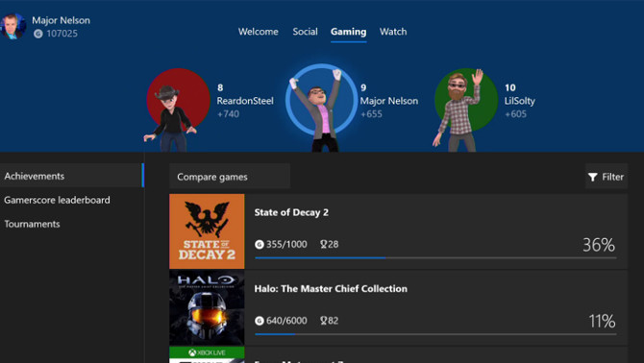644x363 pixels.
Task: Click the Major Nelson username at top left
Action: 61,20
